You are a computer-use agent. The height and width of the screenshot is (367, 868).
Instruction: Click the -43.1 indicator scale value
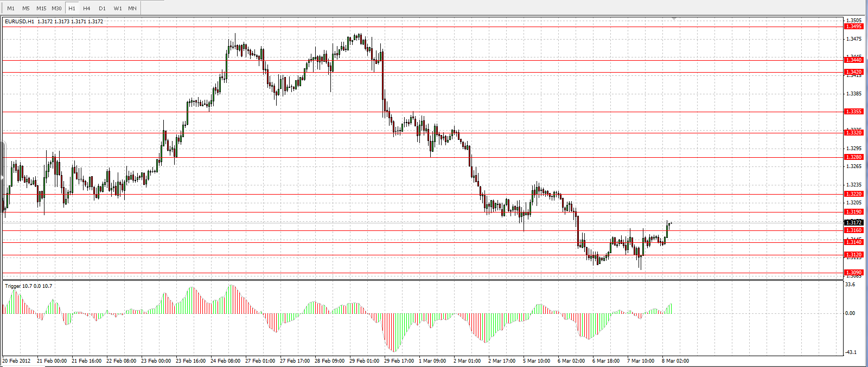[x=850, y=352]
